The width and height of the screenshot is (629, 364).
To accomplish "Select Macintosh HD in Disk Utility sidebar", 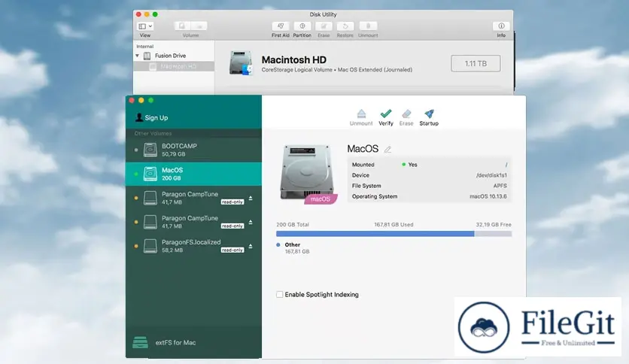I will coord(174,66).
